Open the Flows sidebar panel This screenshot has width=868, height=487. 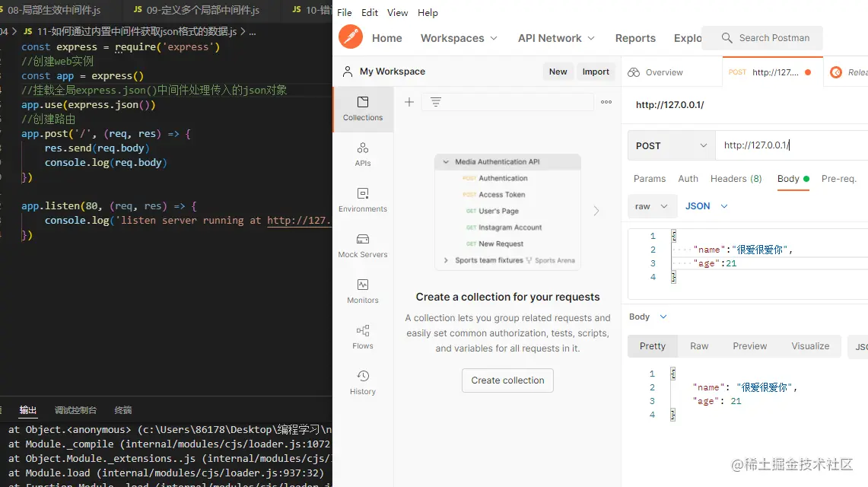363,337
